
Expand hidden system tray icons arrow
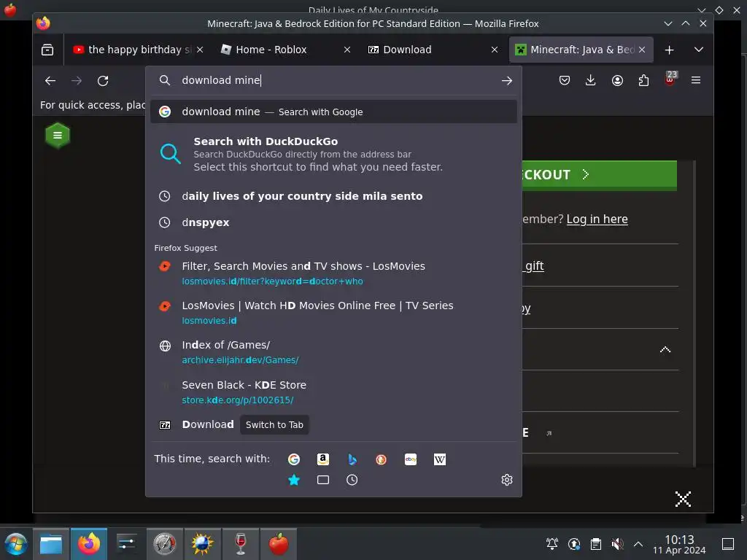(638, 544)
